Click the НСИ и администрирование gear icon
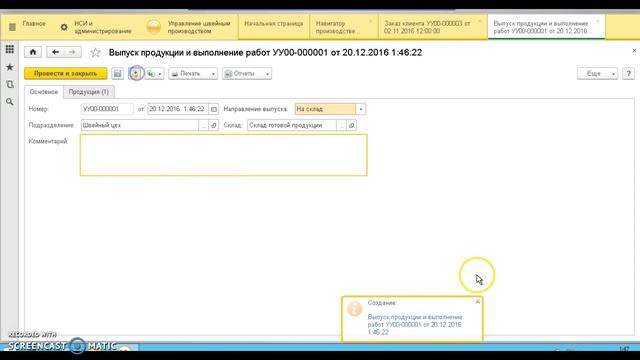 [x=64, y=27]
